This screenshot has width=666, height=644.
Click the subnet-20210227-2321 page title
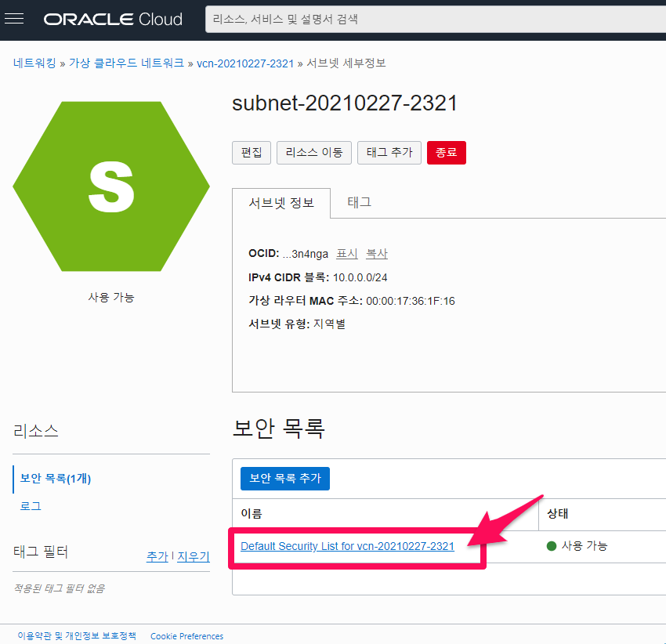coord(345,103)
